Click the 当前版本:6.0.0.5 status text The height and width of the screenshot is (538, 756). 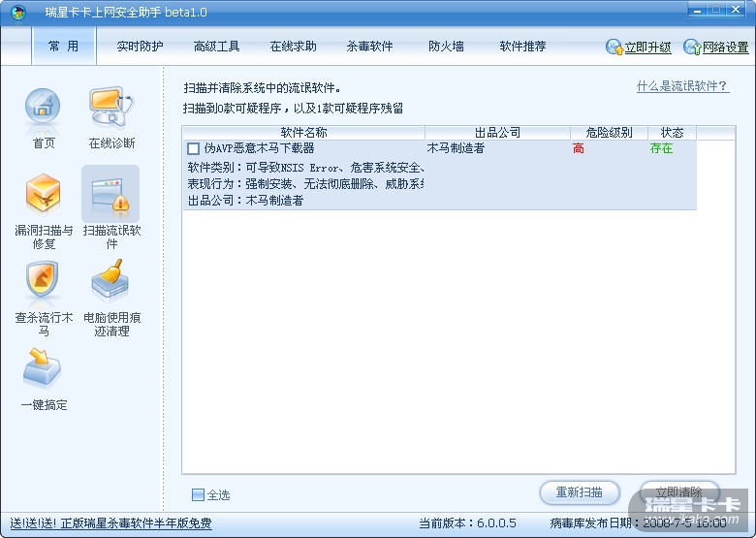point(467,523)
